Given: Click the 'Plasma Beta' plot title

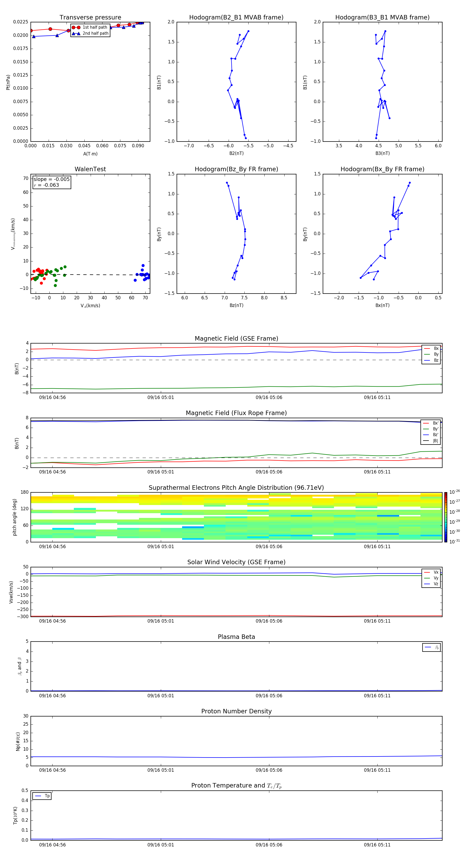Looking at the screenshot, I should [x=236, y=637].
